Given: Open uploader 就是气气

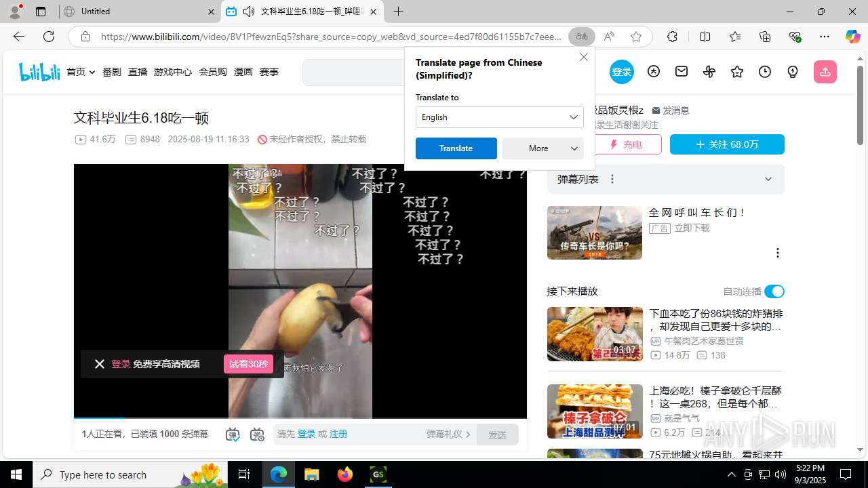Looking at the screenshot, I should 682,418.
